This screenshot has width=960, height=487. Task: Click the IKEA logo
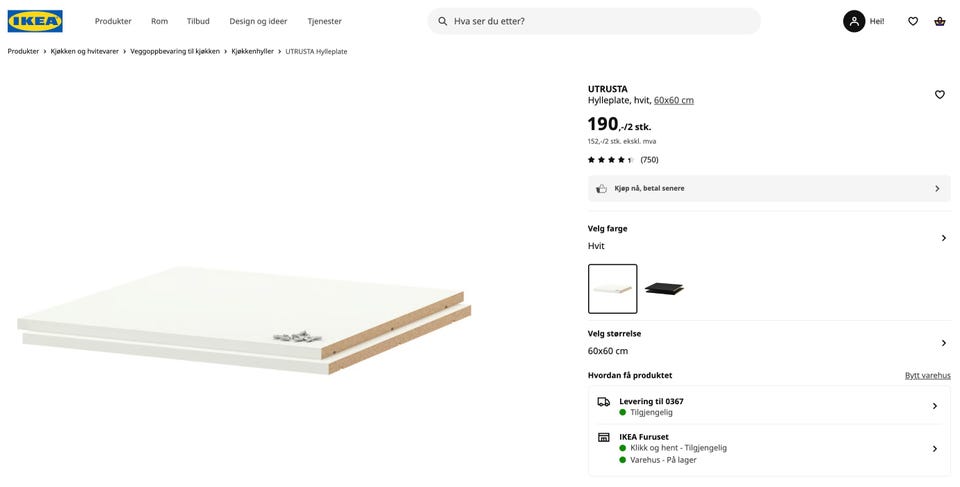pyautogui.click(x=35, y=21)
